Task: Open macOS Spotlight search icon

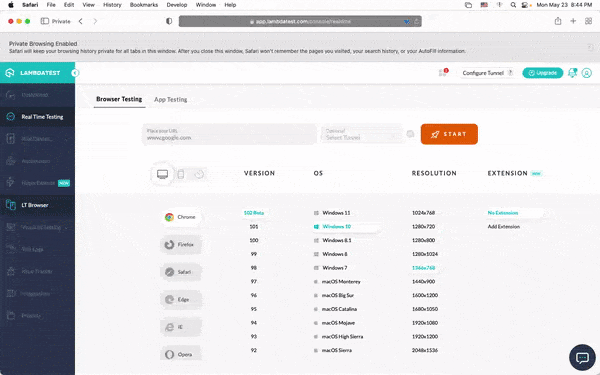Action: click(513, 5)
